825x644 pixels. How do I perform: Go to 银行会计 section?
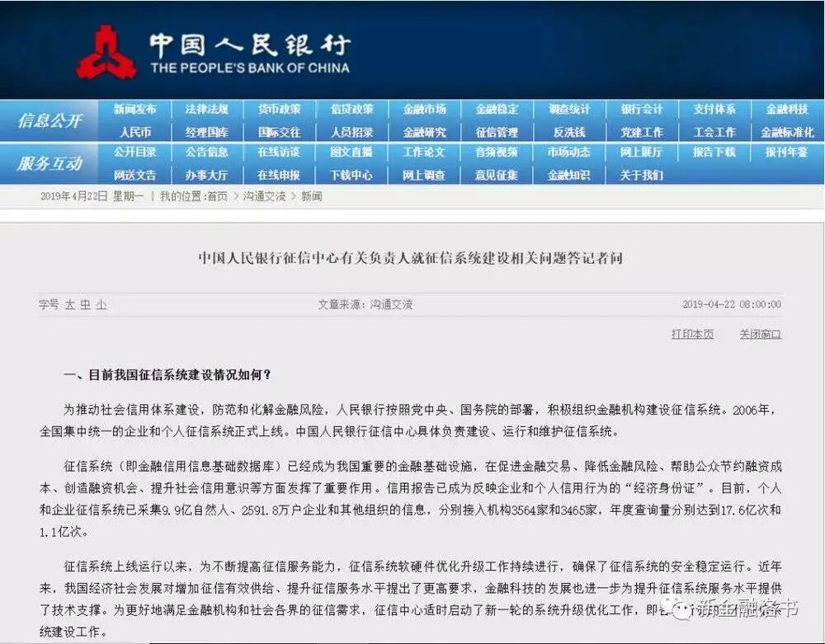[641, 110]
